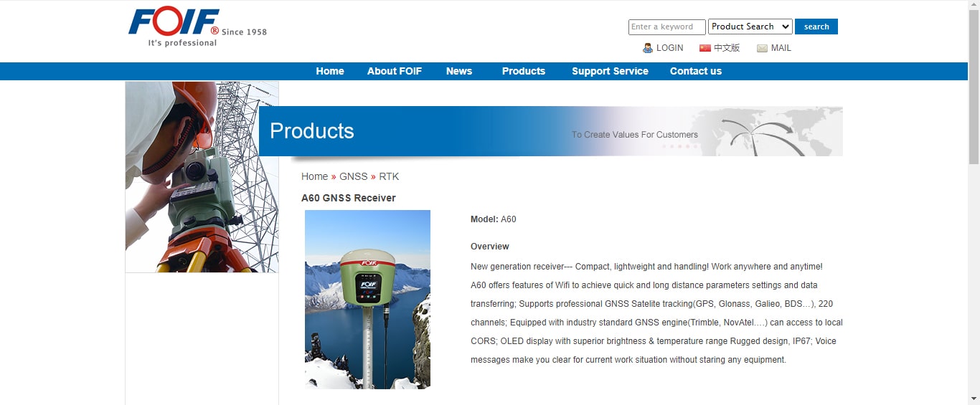Open the Contact us menu item

point(696,71)
